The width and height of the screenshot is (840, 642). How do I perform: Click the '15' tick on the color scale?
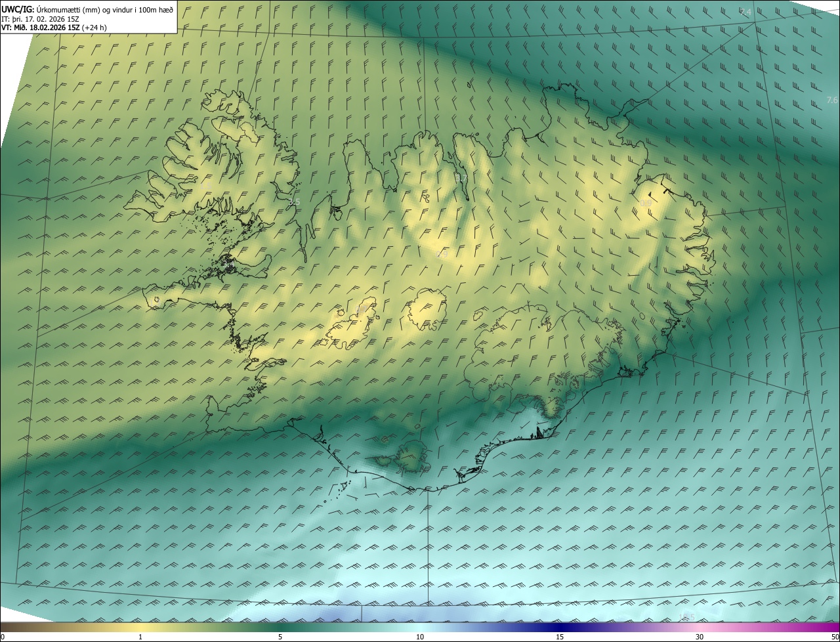[x=560, y=637]
